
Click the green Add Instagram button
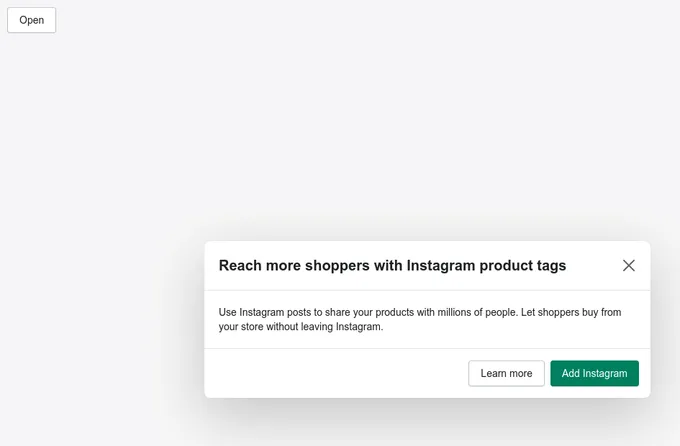pyautogui.click(x=595, y=373)
